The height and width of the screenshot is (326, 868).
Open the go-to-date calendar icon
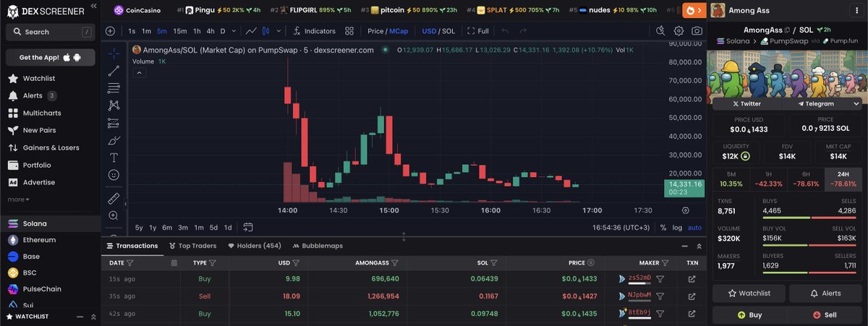tap(248, 227)
